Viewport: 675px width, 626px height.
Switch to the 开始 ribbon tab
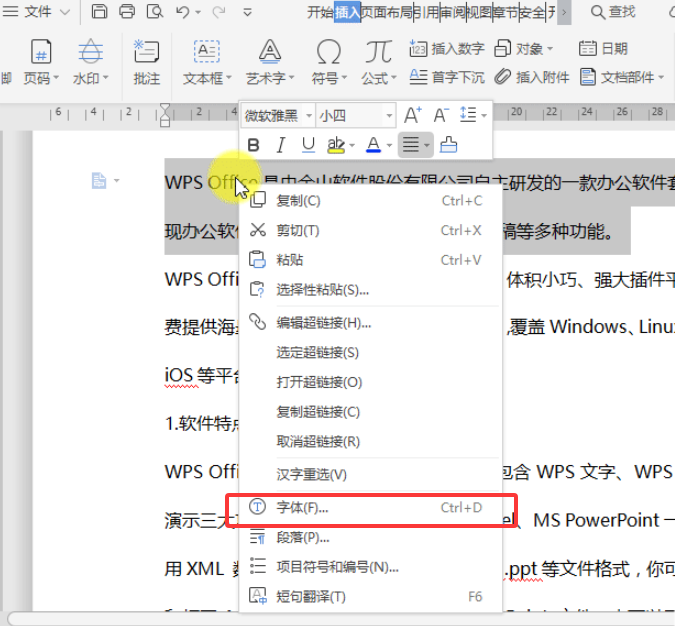(320, 12)
